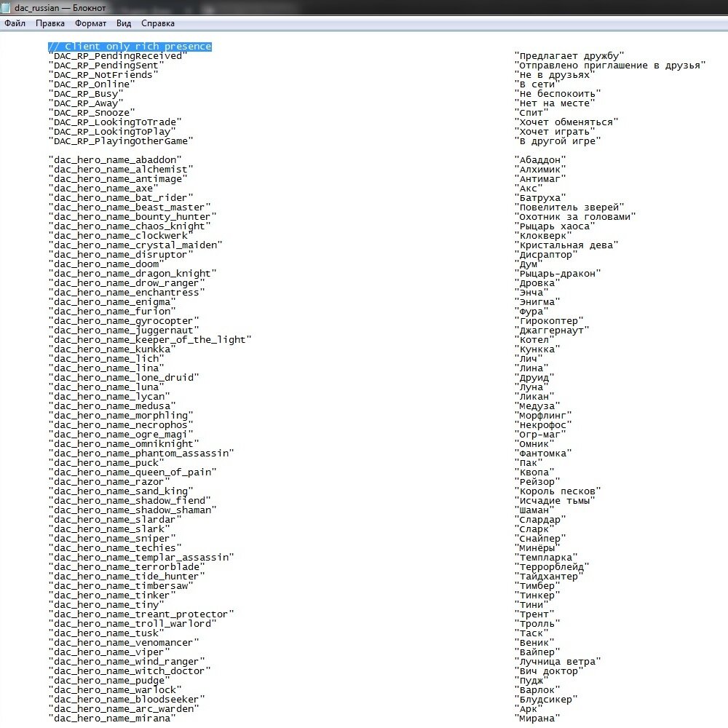Click the "Предлагает дружбу" value
Image resolution: width=728 pixels, height=728 pixels.
point(569,56)
